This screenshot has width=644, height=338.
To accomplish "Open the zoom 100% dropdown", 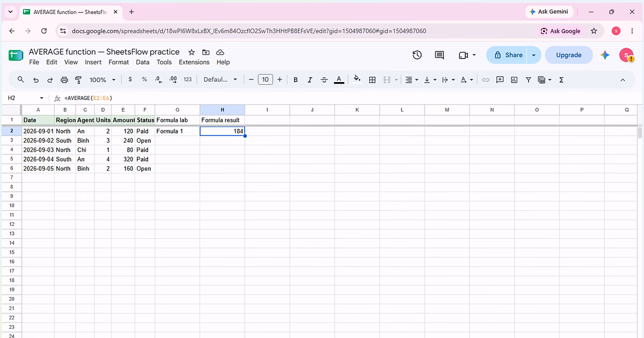I will coord(102,79).
